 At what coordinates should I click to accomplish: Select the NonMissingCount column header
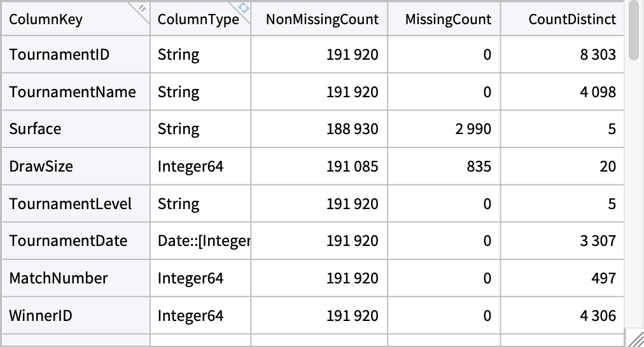click(322, 19)
